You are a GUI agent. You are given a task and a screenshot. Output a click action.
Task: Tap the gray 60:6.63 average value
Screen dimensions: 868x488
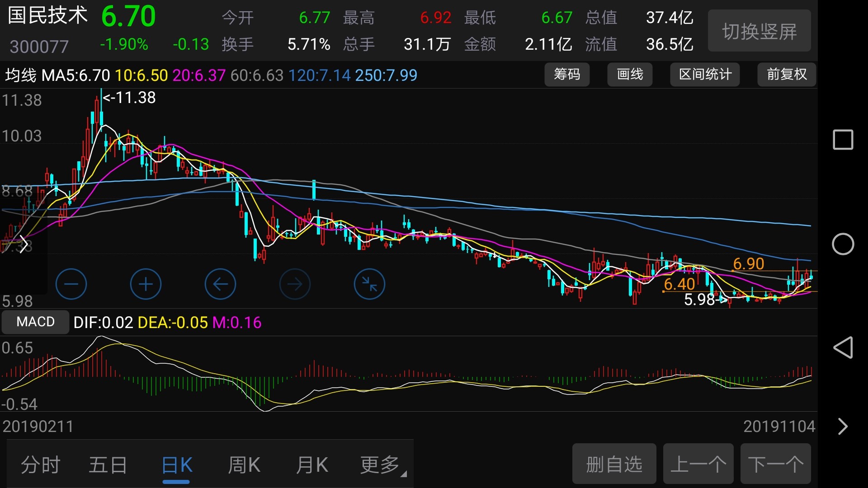257,75
